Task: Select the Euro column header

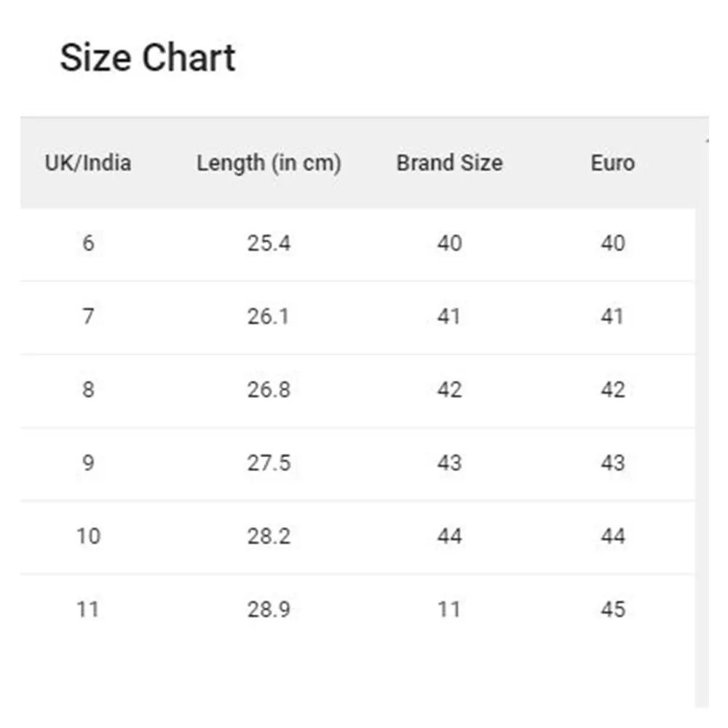Action: point(613,162)
